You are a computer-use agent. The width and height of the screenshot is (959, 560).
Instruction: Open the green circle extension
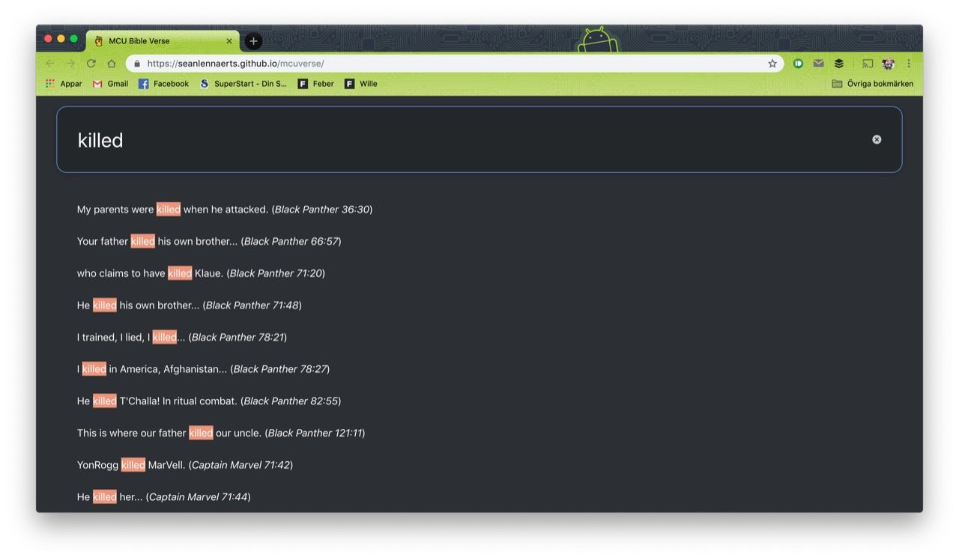(x=799, y=64)
